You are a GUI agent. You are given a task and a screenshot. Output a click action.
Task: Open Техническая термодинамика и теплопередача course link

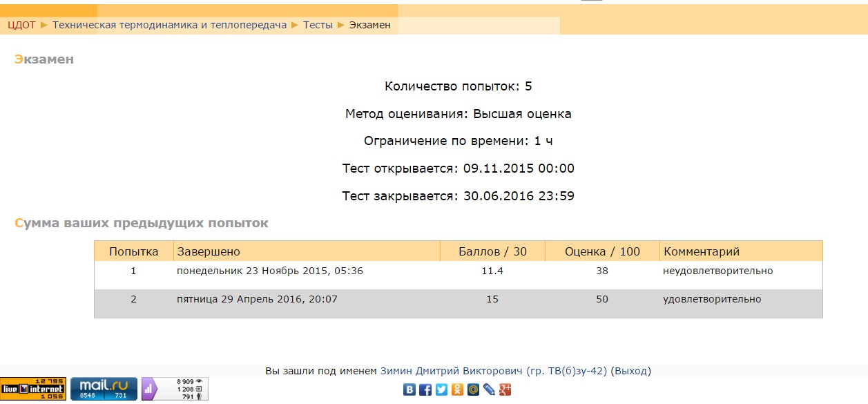(169, 25)
